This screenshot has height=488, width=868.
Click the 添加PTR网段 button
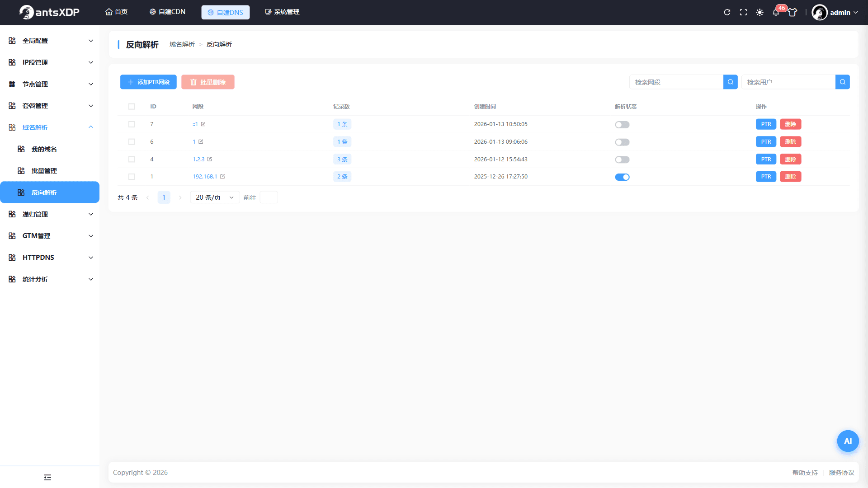pyautogui.click(x=148, y=82)
